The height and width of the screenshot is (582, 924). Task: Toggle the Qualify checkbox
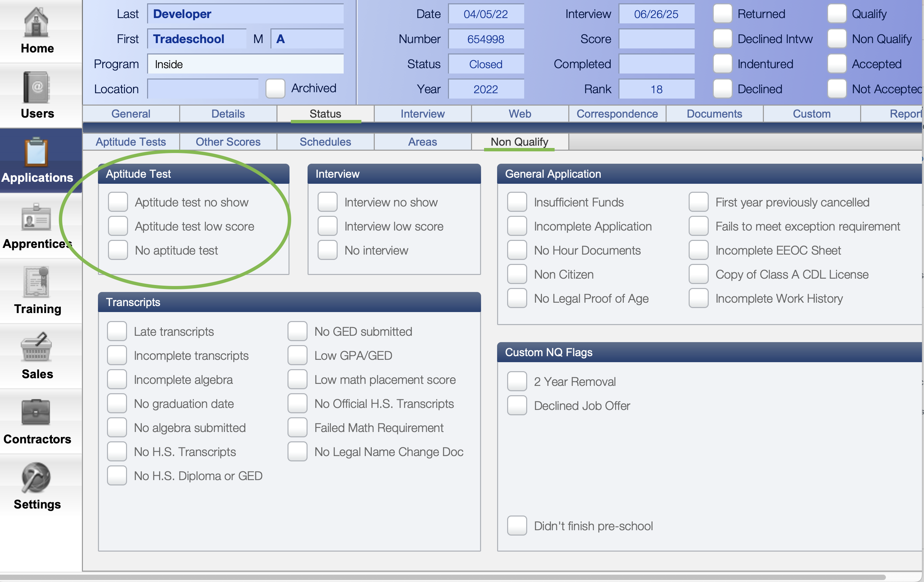tap(837, 14)
